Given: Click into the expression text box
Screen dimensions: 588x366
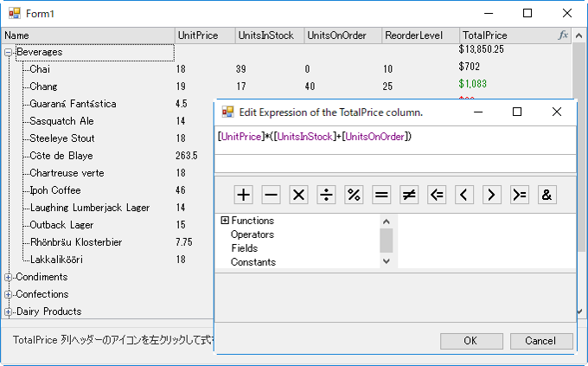Looking at the screenshot, I should [395, 140].
